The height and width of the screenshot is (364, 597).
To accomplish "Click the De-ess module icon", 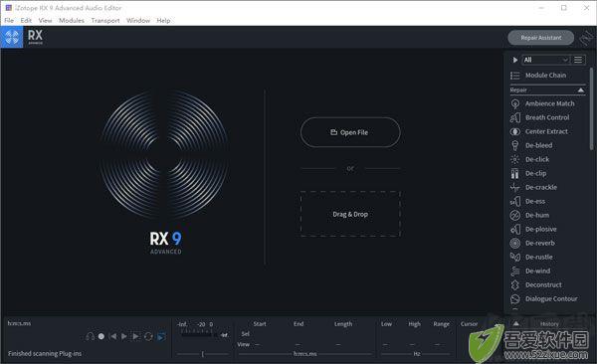I will 514,201.
